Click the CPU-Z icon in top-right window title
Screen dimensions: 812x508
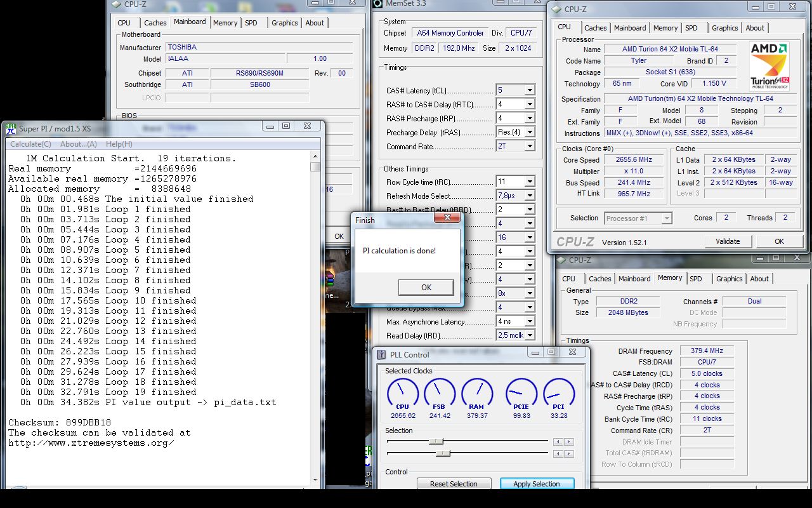pyautogui.click(x=556, y=9)
